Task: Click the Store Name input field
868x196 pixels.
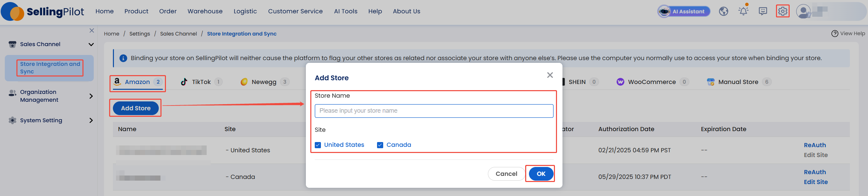Action: click(x=434, y=111)
